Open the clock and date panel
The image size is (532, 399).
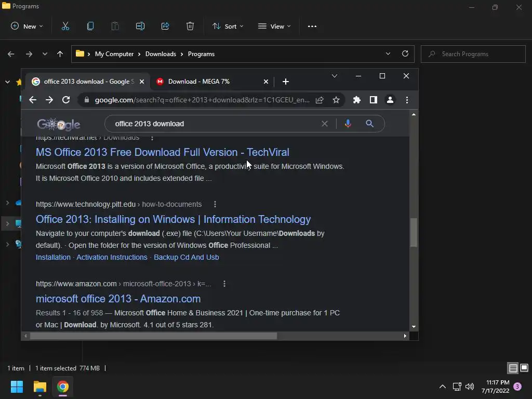click(x=495, y=387)
